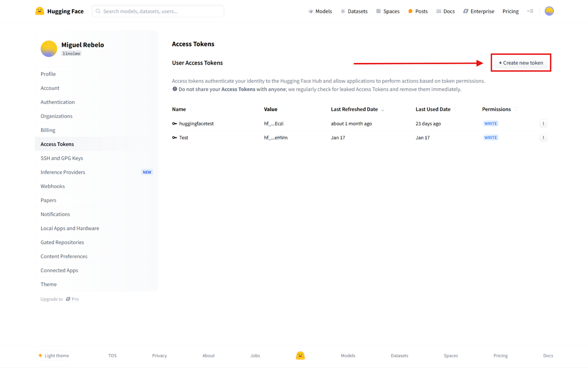Viewport: 588px width, 368px height.
Task: Click the Datasets footer link
Action: tap(399, 356)
